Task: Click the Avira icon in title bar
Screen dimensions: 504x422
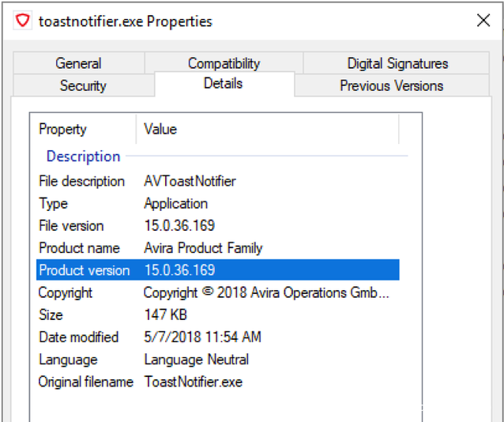Action: [23, 21]
